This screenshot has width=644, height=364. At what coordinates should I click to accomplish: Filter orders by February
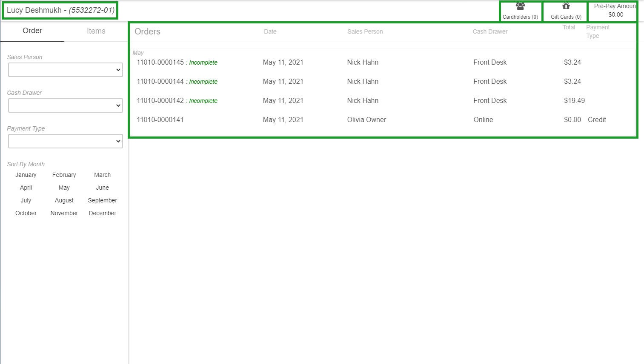pos(64,175)
